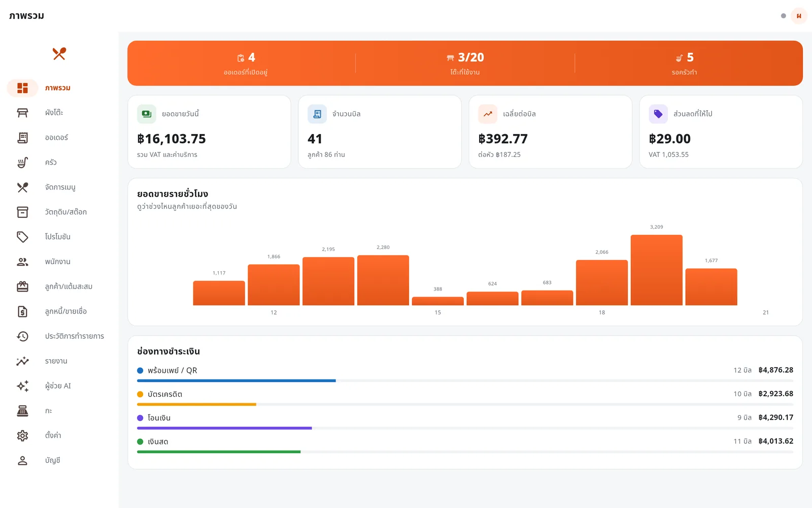
Task: Open the รอครัวทำ banner stat
Action: tap(684, 63)
